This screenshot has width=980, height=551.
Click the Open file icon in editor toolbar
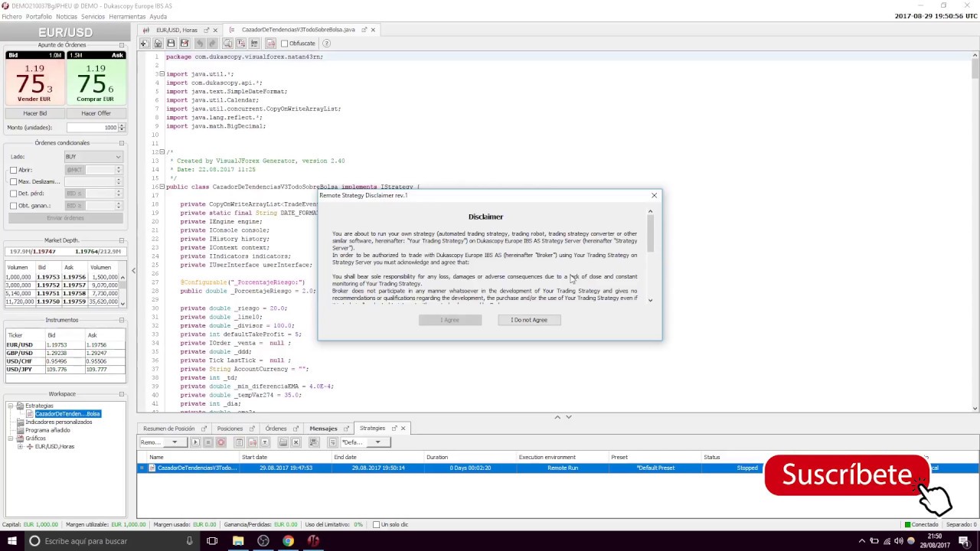tap(158, 44)
